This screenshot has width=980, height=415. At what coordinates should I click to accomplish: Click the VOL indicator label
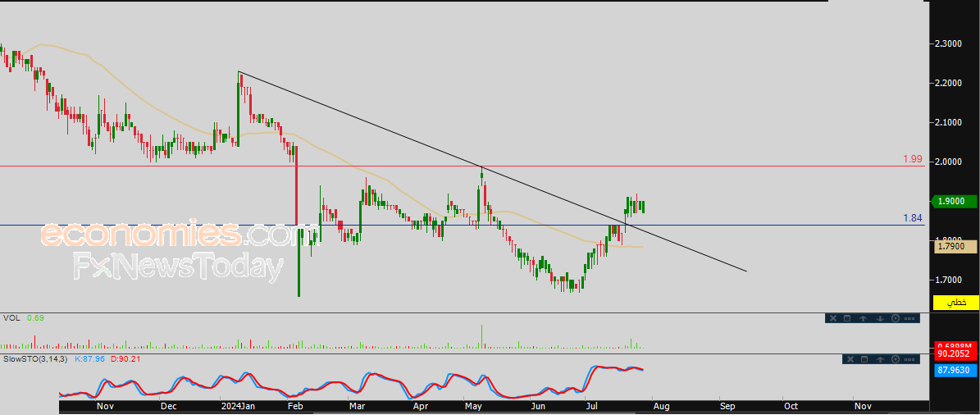pyautogui.click(x=11, y=318)
